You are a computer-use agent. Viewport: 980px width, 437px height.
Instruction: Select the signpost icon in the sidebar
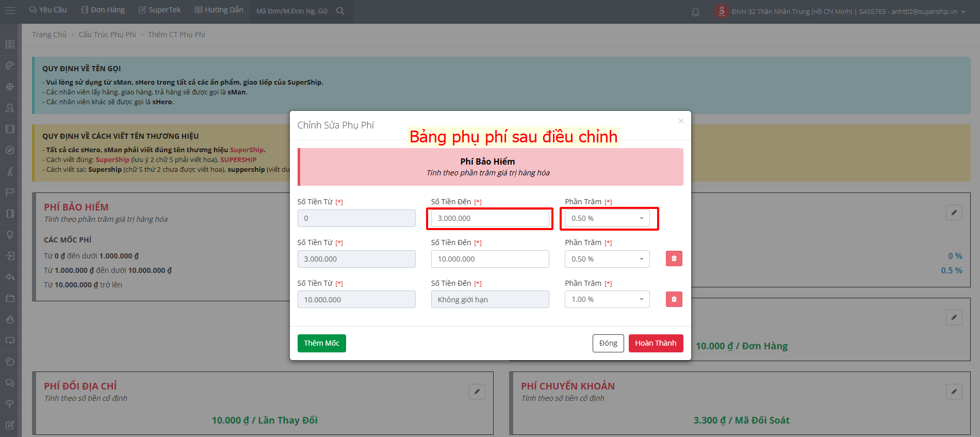click(x=10, y=404)
